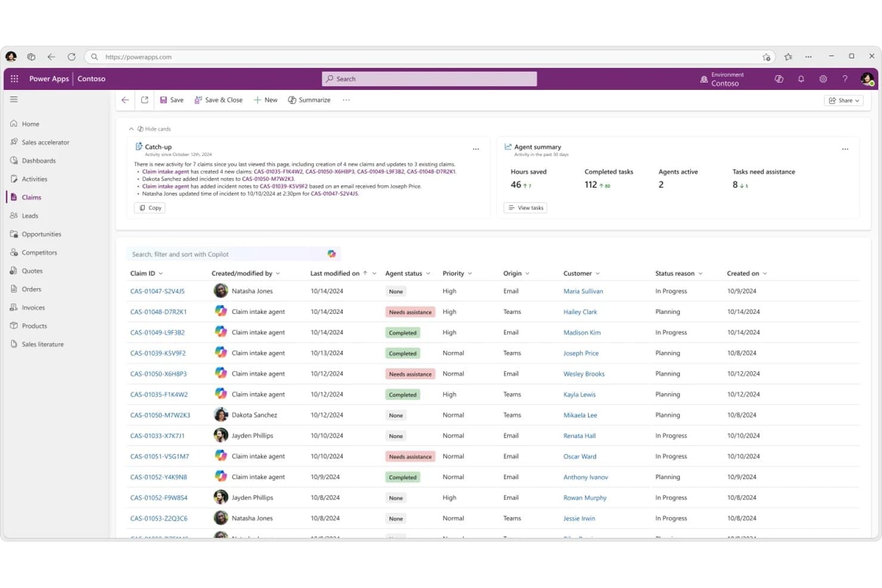Open more commands ellipsis in toolbar
This screenshot has height=588, width=882.
pos(346,100)
